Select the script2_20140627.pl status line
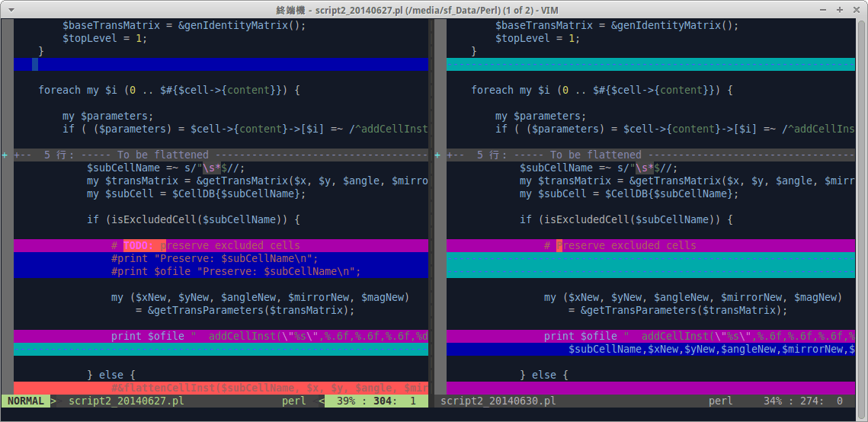Screen dimensions: 868x422 click(126, 401)
